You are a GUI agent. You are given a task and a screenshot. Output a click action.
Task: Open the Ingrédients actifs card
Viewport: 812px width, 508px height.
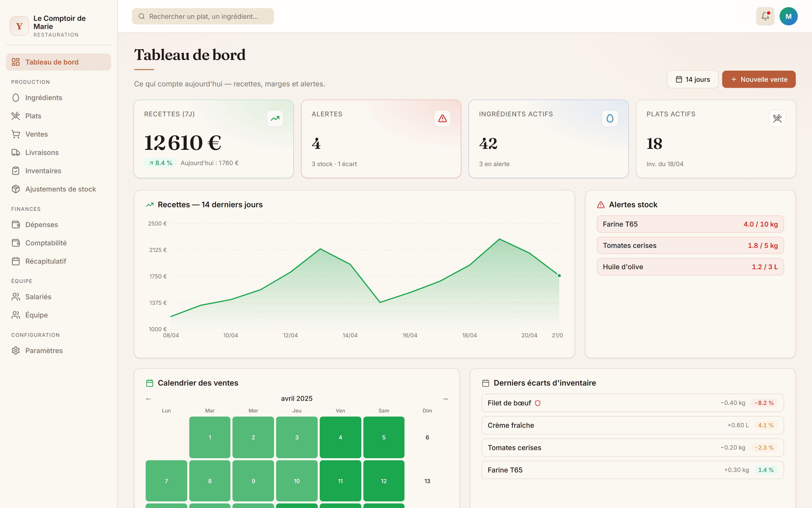549,139
